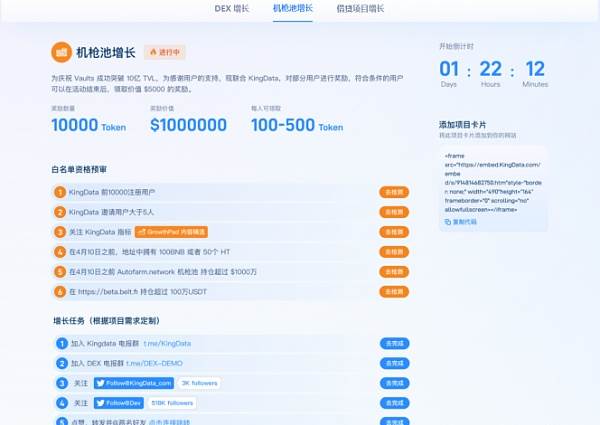Click the orange button for 100BNB 或者 50个 HT row
The width and height of the screenshot is (600, 425).
pos(394,252)
